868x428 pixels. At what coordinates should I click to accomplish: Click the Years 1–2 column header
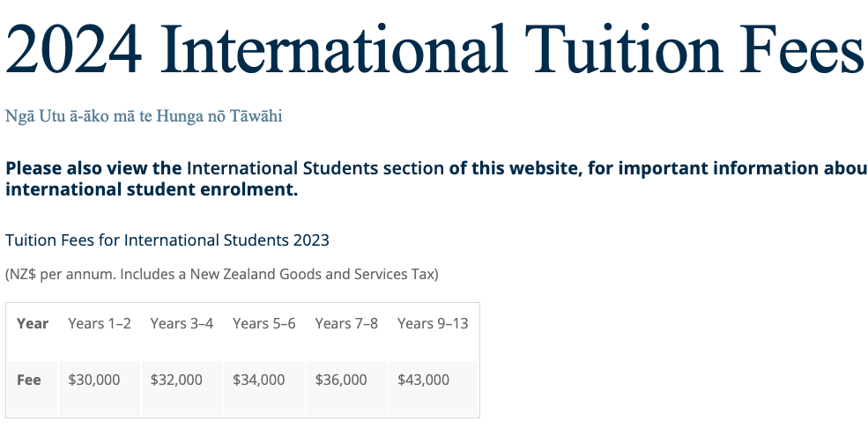100,323
